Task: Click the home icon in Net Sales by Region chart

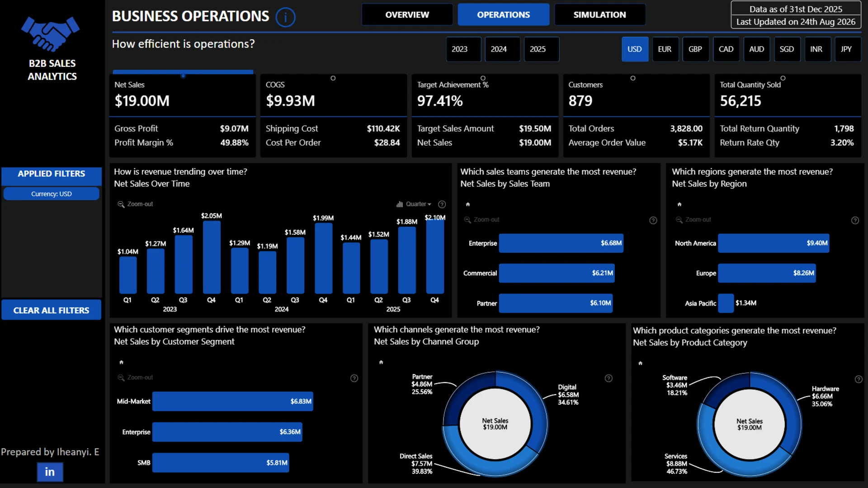Action: (x=679, y=204)
